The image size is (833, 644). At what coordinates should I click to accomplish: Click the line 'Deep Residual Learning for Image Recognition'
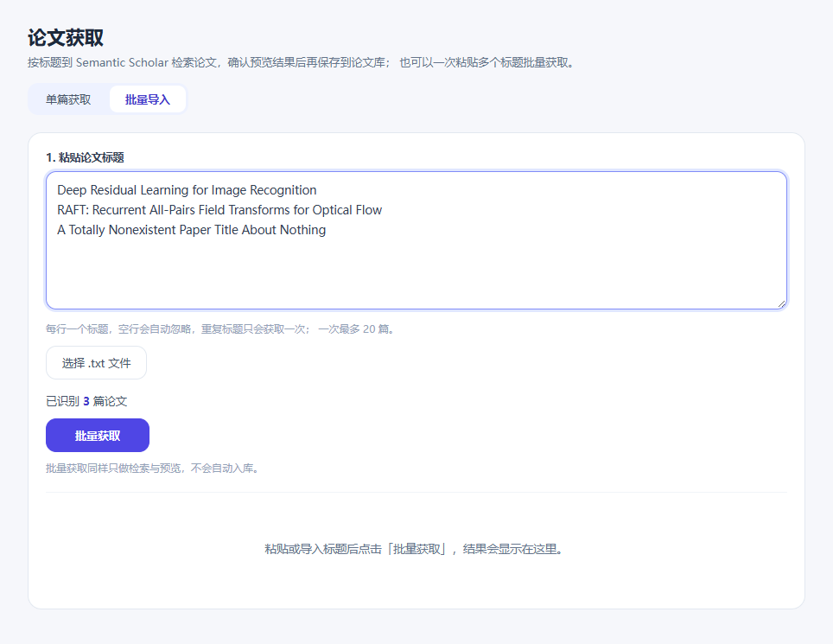[x=187, y=190]
